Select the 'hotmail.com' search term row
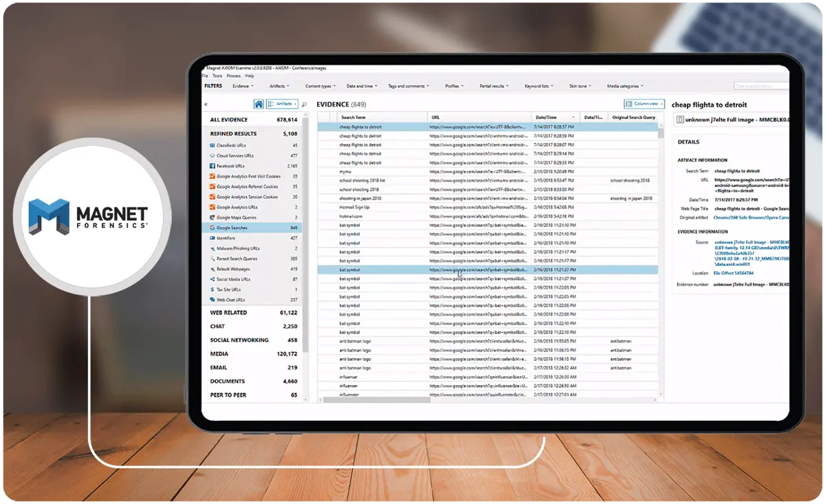 [x=489, y=216]
